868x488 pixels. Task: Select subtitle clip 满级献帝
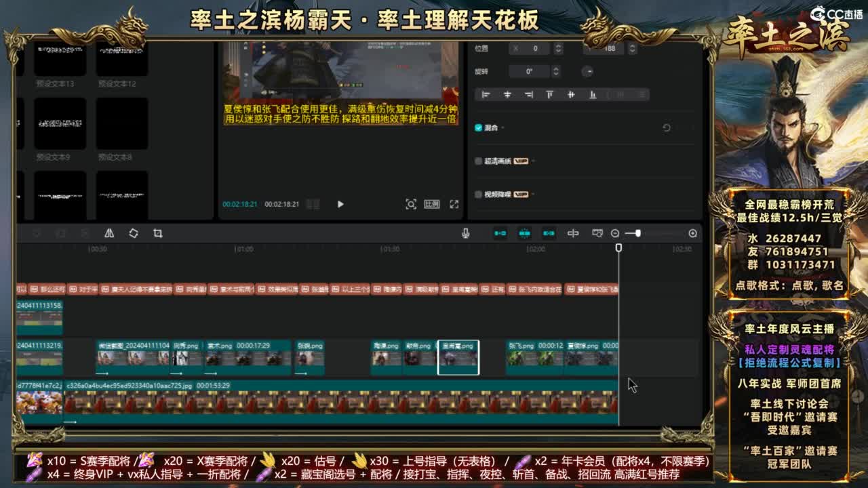coord(420,289)
